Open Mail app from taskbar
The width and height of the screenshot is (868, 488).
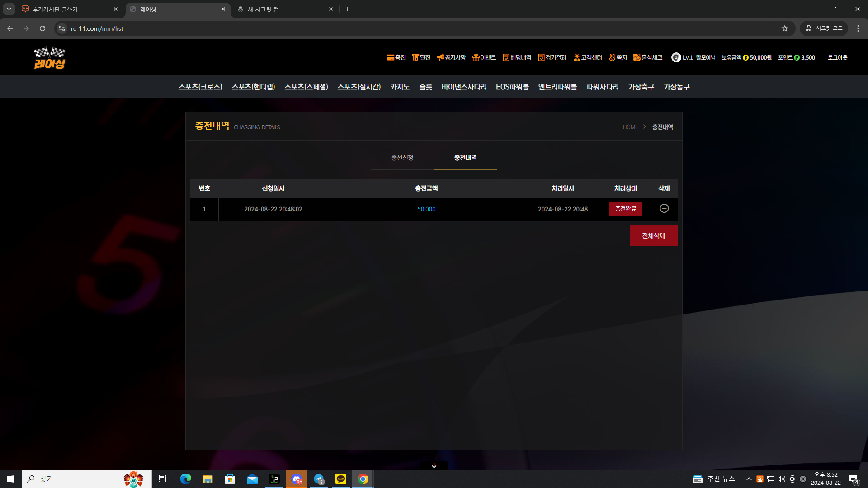252,479
